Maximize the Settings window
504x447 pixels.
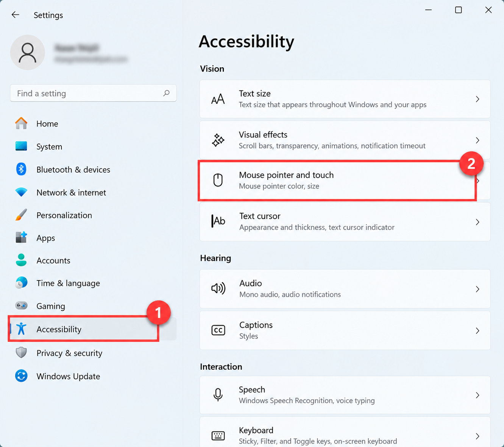[458, 10]
